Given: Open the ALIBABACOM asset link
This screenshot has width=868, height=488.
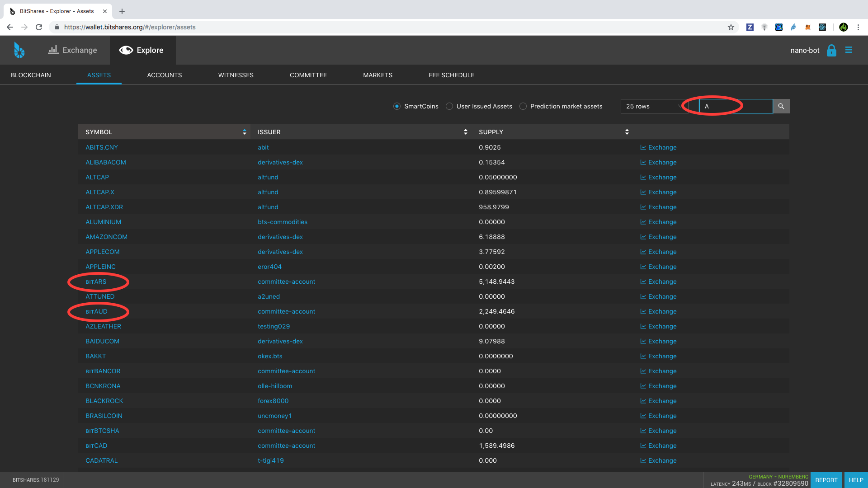Looking at the screenshot, I should (x=106, y=163).
